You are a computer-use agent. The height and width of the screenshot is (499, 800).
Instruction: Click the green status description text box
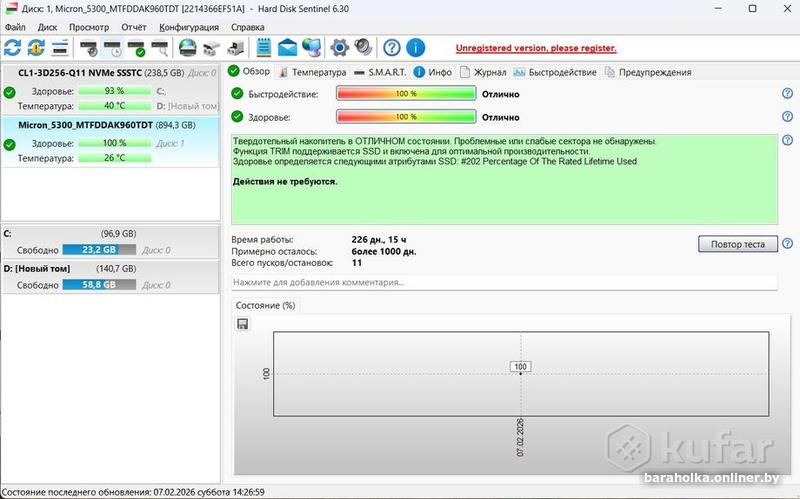click(504, 179)
